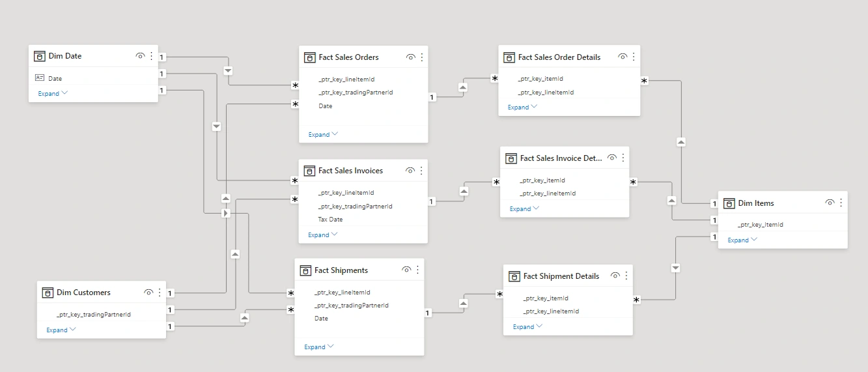Open more options for Dim Customers
The image size is (868, 372).
point(160,293)
